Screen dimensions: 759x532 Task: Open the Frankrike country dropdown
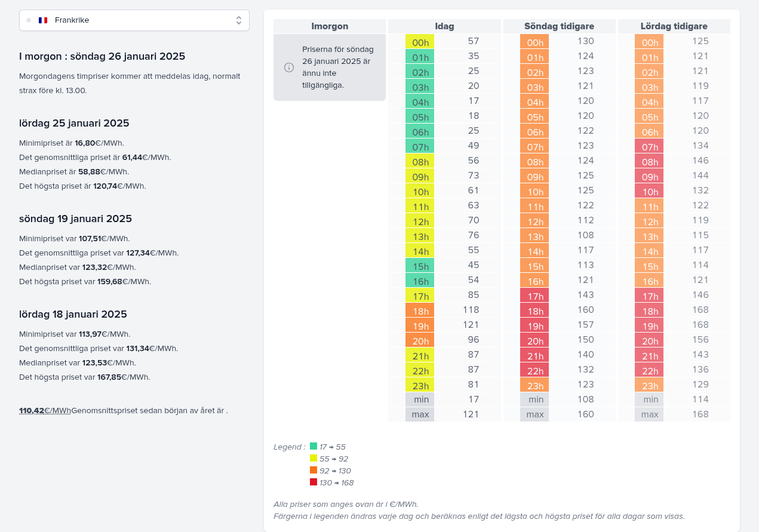[x=134, y=20]
